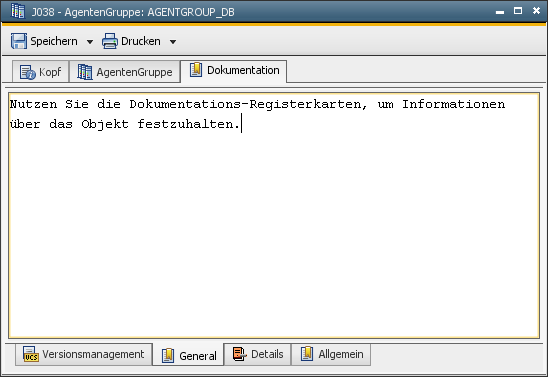This screenshot has width=548, height=377.
Task: Click the Dokumentation tab book icon
Action: pos(196,70)
